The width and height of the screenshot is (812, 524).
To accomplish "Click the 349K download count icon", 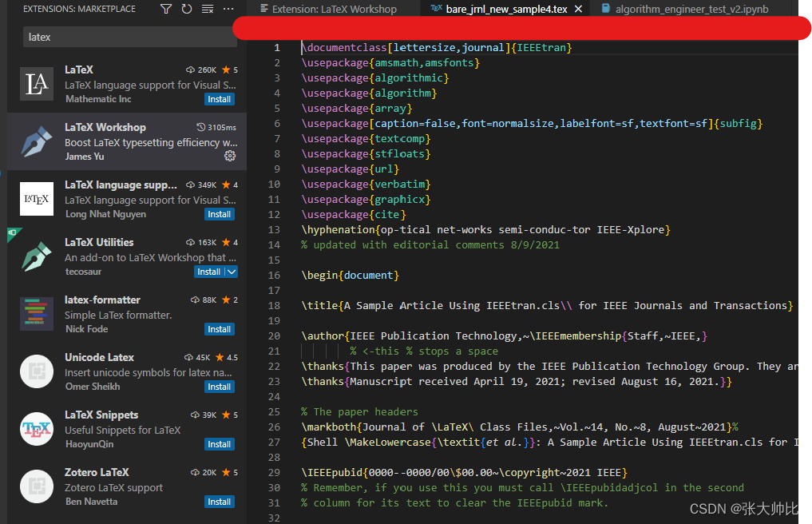I will pos(190,185).
